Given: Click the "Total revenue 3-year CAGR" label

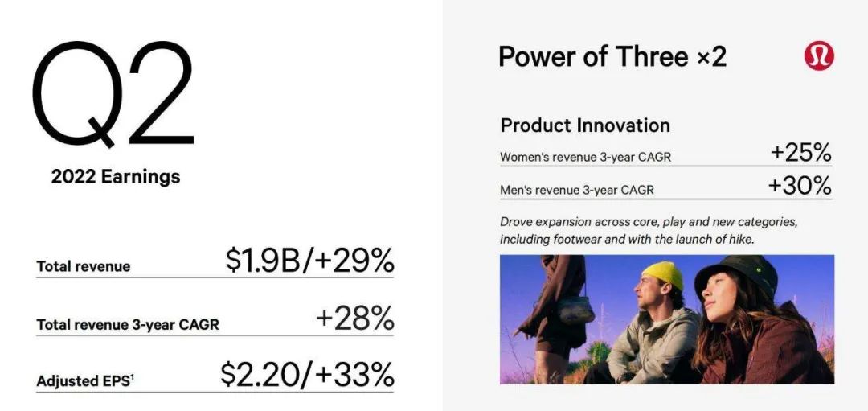Looking at the screenshot, I should (x=128, y=325).
